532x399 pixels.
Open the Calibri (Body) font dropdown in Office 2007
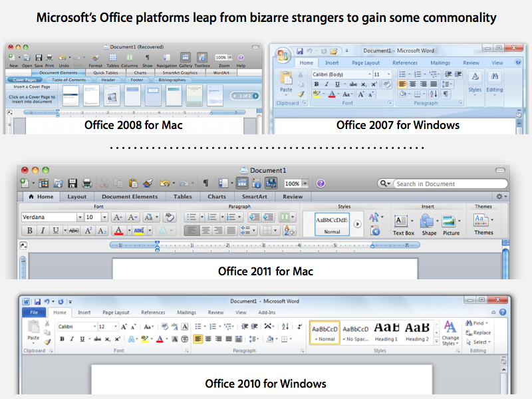(370, 74)
